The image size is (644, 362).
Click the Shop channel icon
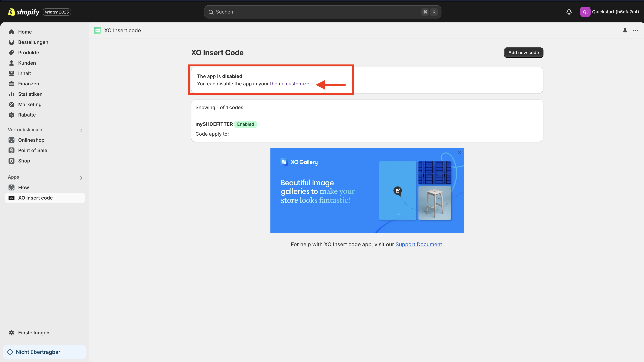[x=11, y=161]
